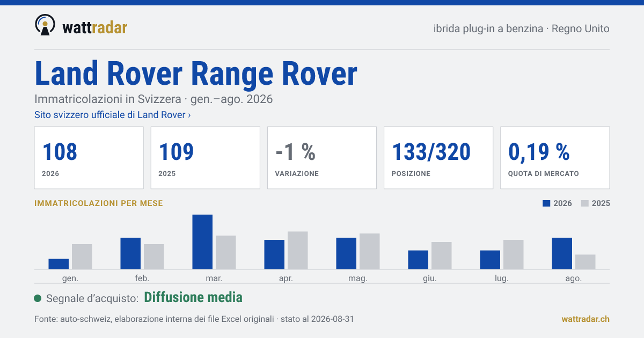
Task: Click the blue 2026 bar for lug.
Action: coord(490,260)
